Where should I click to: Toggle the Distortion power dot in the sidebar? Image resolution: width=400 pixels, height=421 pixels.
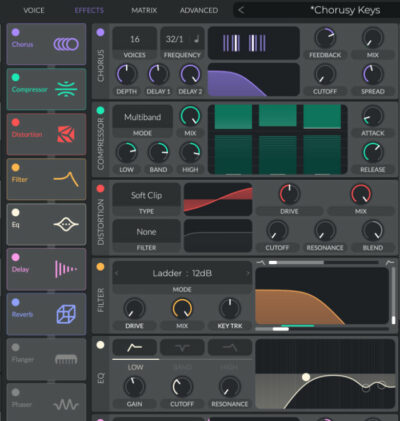pos(15,122)
